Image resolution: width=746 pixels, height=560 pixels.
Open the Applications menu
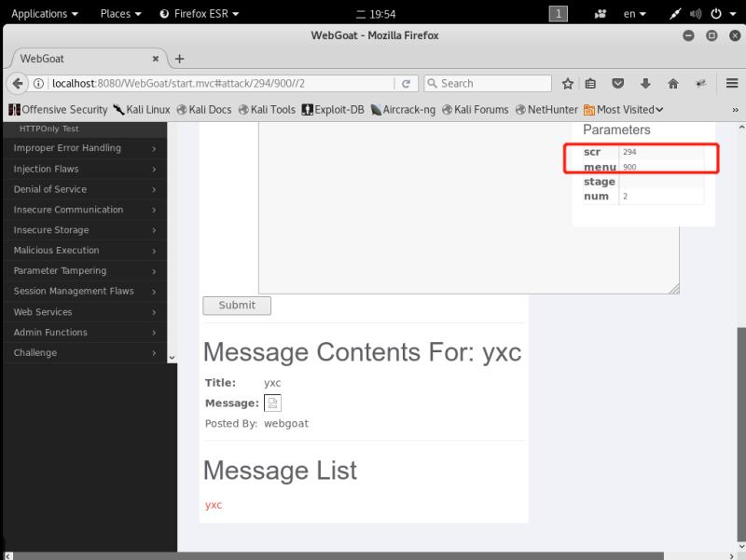tap(44, 14)
